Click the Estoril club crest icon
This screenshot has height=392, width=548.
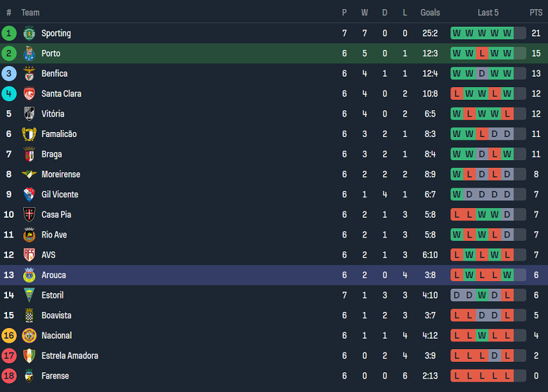click(x=29, y=295)
